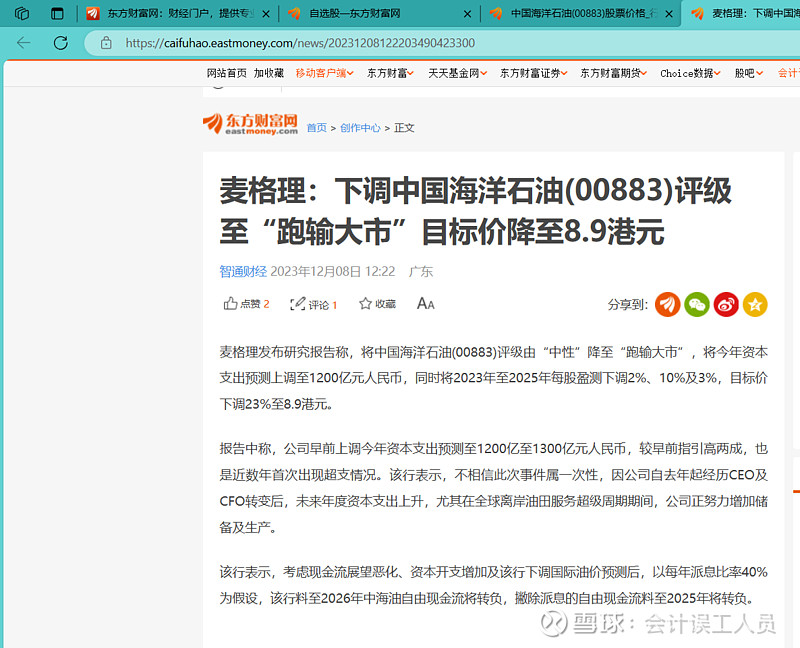Expand the 移动客户端 dropdown
The height and width of the screenshot is (648, 800).
tap(324, 73)
